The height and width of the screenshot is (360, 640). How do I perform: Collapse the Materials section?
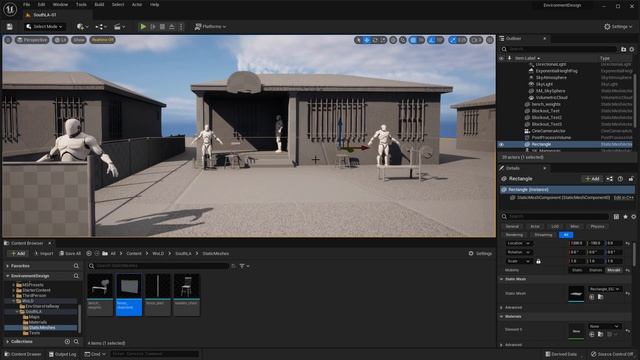click(x=502, y=316)
